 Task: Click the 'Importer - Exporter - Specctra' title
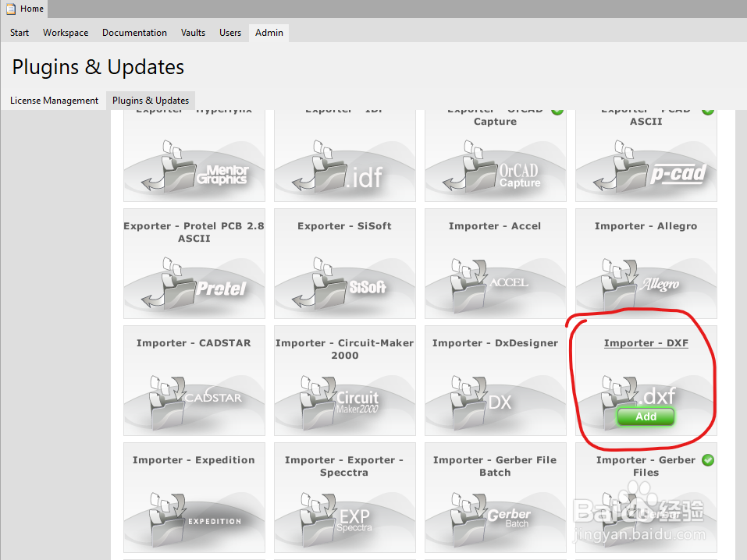344,466
